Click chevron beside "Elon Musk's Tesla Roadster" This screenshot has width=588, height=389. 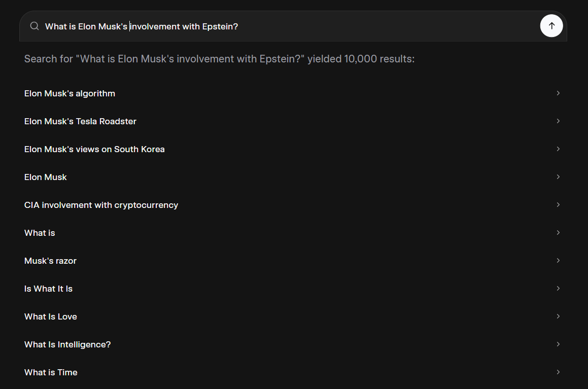(x=558, y=121)
